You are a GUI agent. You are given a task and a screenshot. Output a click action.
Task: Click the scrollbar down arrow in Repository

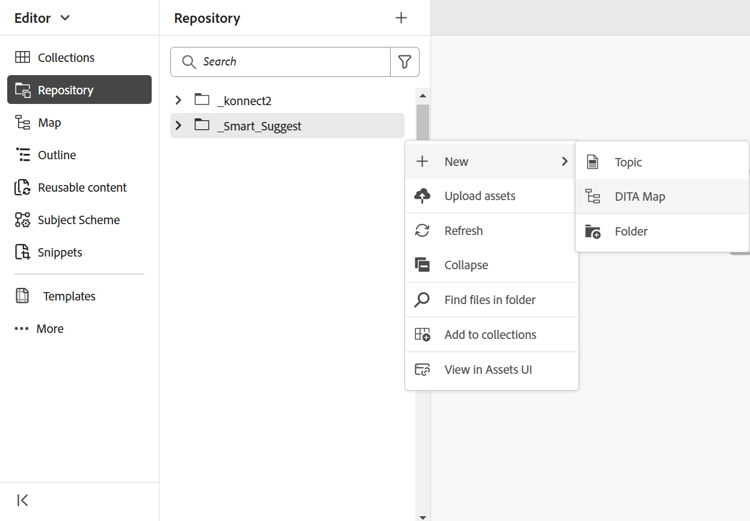423,516
